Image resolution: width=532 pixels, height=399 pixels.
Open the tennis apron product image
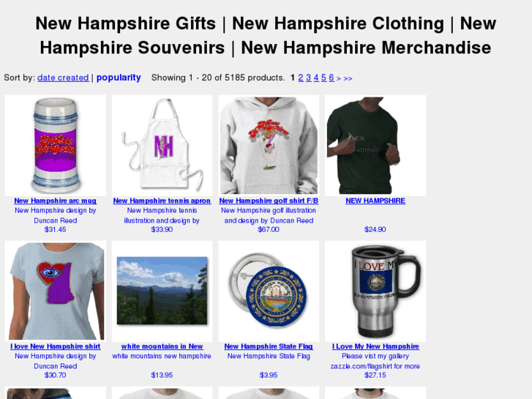point(162,146)
